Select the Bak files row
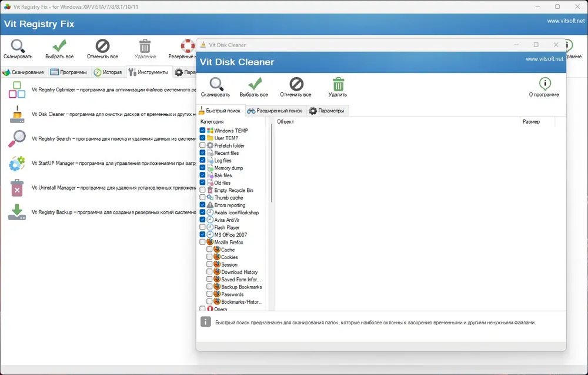The height and width of the screenshot is (375, 588). [223, 175]
